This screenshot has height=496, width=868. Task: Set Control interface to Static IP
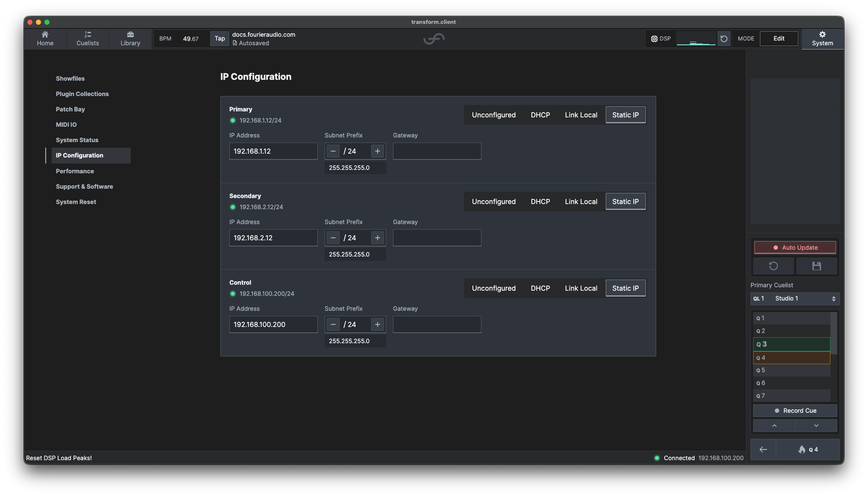pyautogui.click(x=625, y=288)
